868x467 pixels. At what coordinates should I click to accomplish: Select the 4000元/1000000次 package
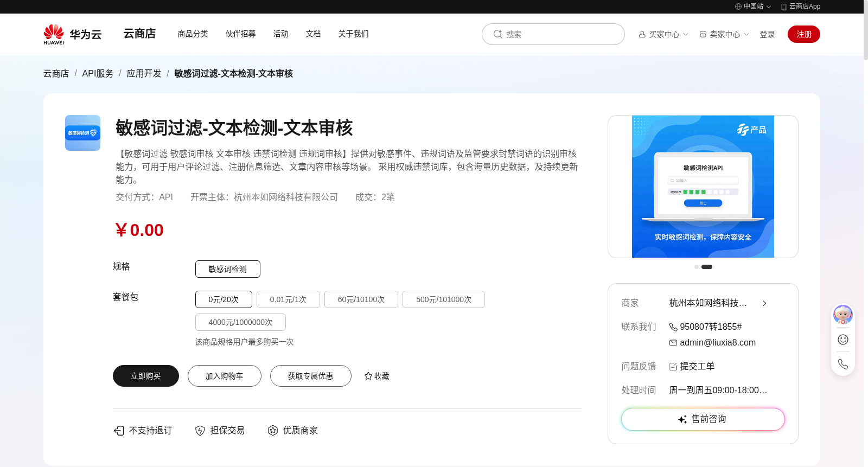tap(240, 322)
